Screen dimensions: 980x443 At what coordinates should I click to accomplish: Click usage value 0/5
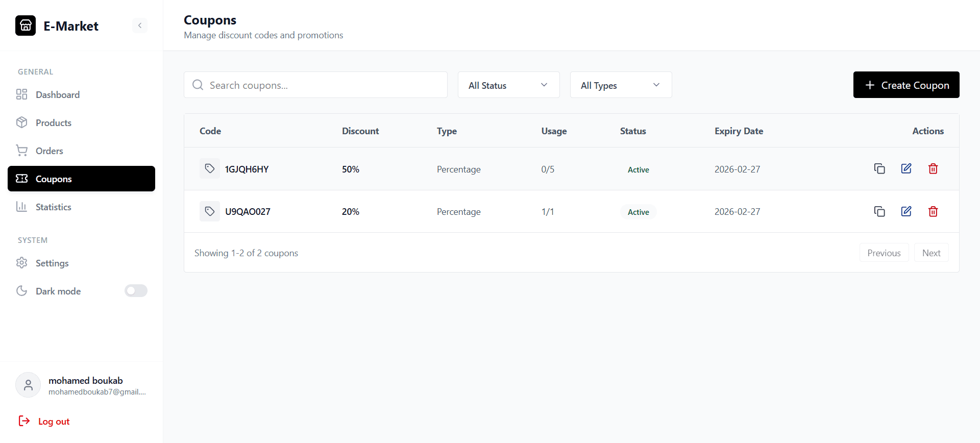548,169
